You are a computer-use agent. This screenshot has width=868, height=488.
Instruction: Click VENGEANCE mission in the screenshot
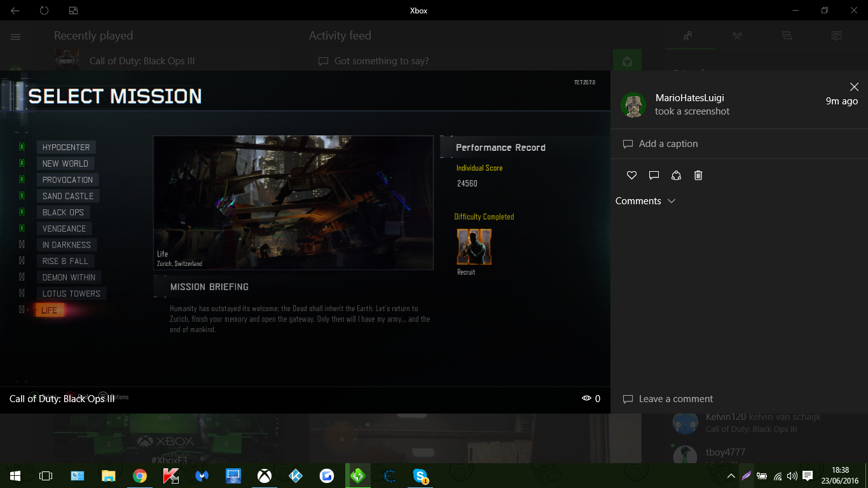64,228
